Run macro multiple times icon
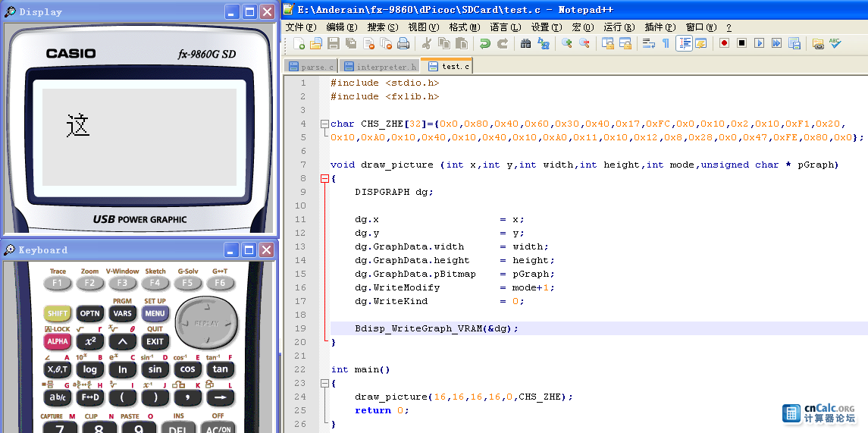The width and height of the screenshot is (868, 433). [777, 43]
